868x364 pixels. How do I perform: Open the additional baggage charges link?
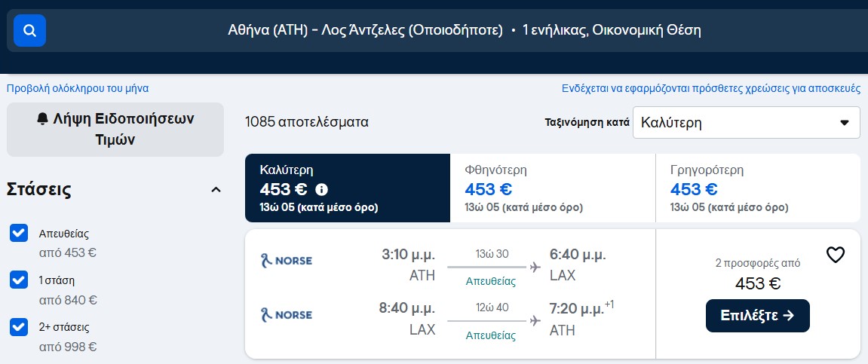coord(711,88)
